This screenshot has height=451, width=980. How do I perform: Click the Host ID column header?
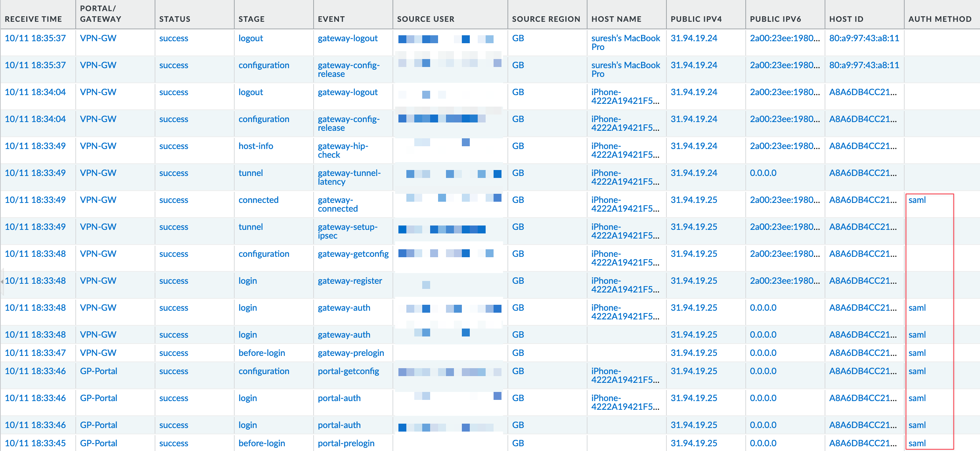click(846, 19)
